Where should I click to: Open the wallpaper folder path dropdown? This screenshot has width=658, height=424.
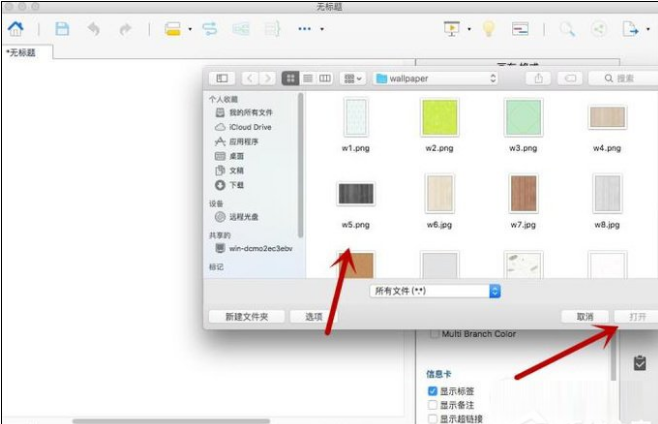(436, 78)
